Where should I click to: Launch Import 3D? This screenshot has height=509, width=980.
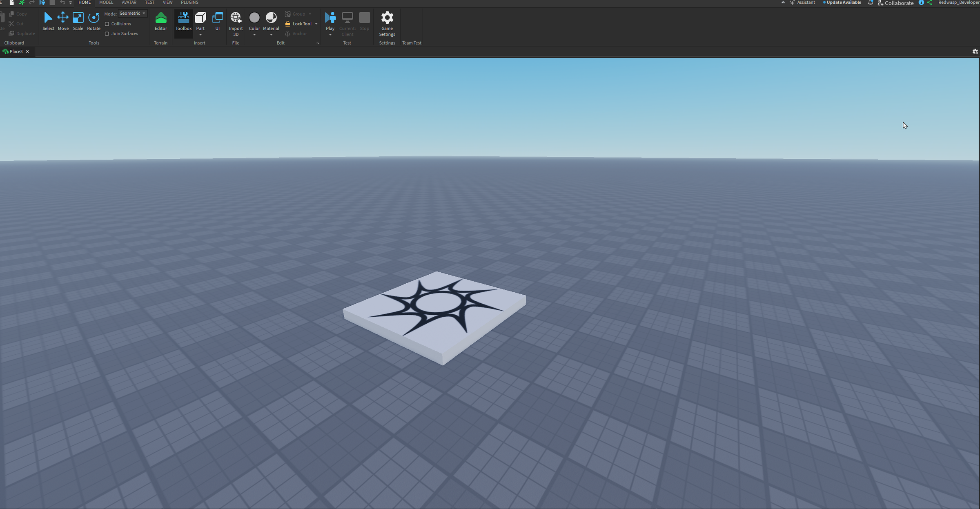[x=236, y=22]
